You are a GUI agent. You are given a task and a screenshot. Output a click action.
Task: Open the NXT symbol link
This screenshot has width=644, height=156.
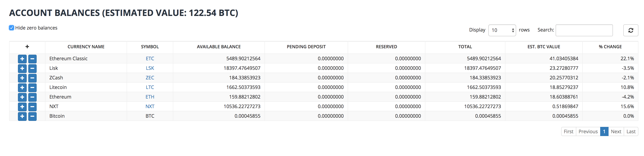[x=150, y=106]
